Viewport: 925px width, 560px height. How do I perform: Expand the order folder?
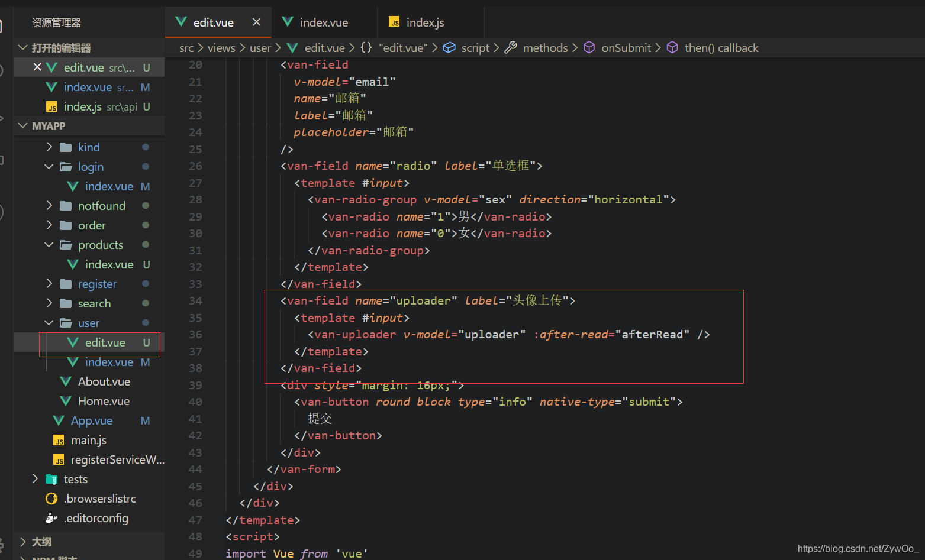coord(50,225)
